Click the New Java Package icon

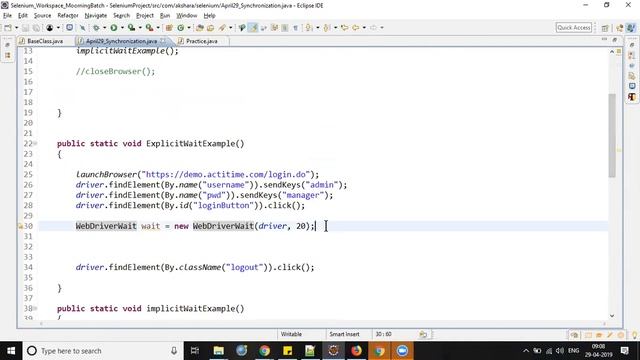pos(169,28)
